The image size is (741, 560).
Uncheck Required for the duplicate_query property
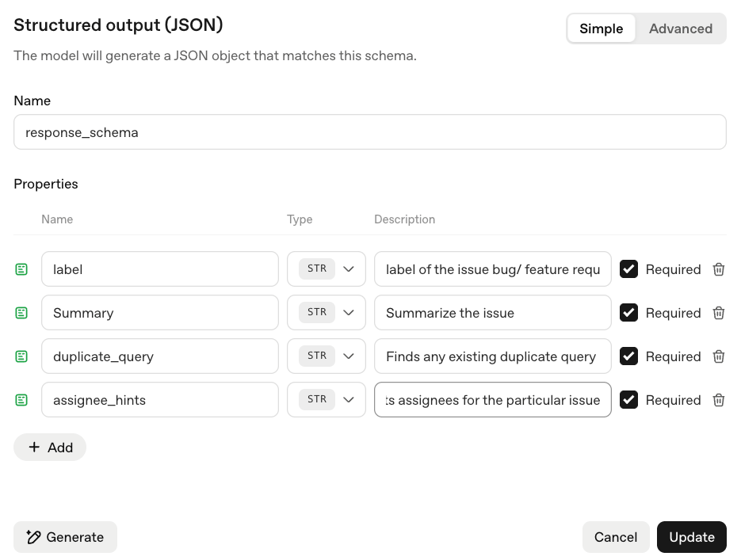click(628, 356)
